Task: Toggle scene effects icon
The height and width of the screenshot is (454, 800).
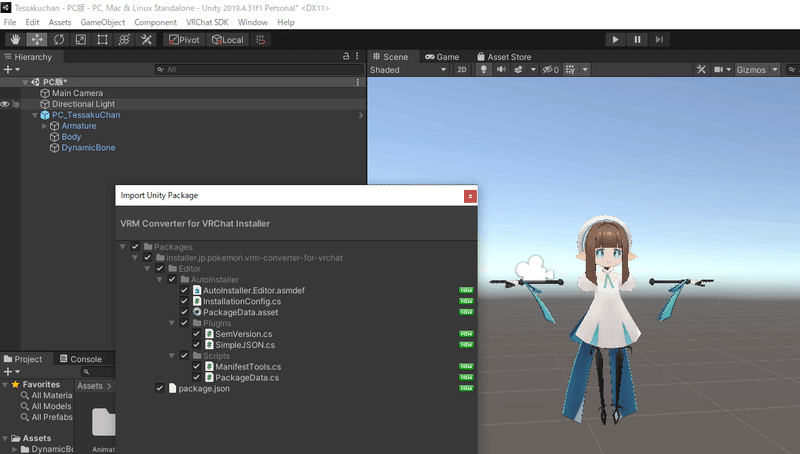Action: (x=518, y=70)
